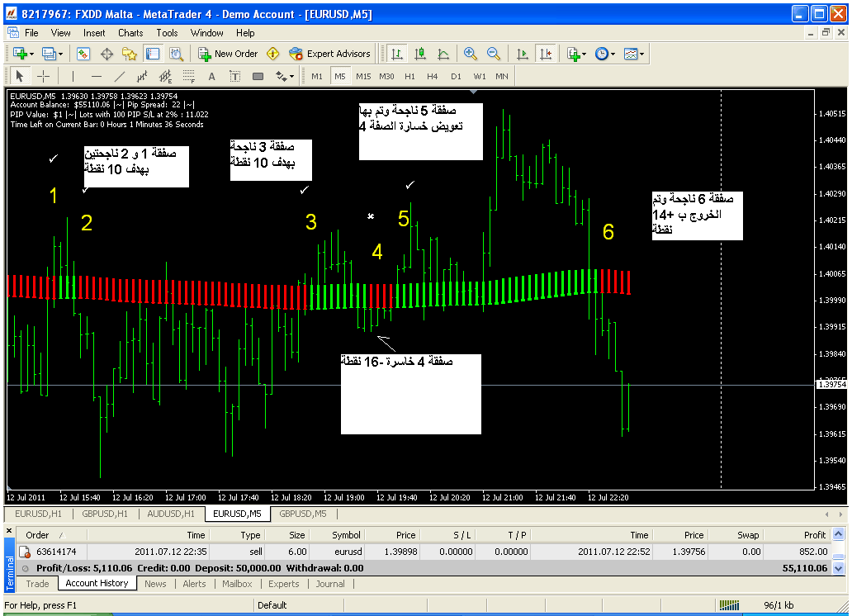Screen dimensions: 852x616
Task: Toggle chart shift option
Action: click(x=545, y=54)
